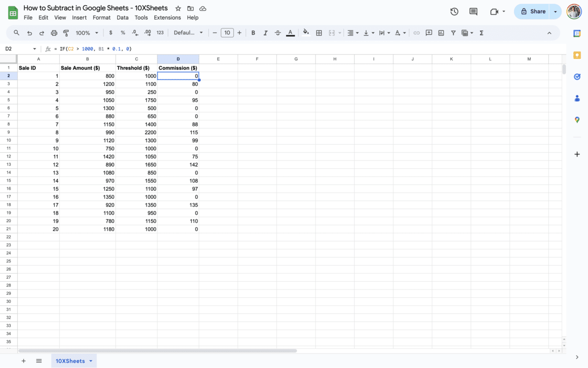
Task: Toggle bold formatting
Action: click(x=253, y=32)
